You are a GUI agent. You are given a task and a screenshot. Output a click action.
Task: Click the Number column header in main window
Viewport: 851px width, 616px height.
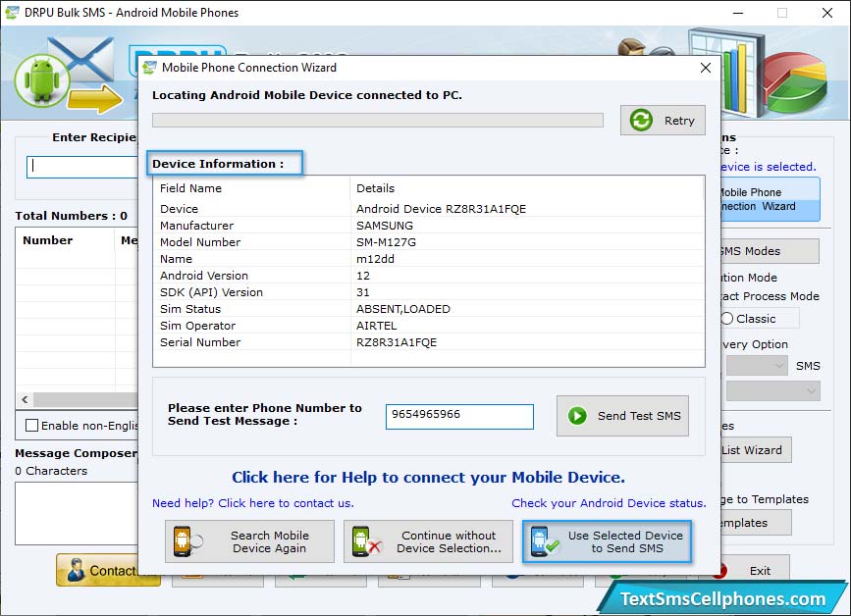tap(48, 240)
